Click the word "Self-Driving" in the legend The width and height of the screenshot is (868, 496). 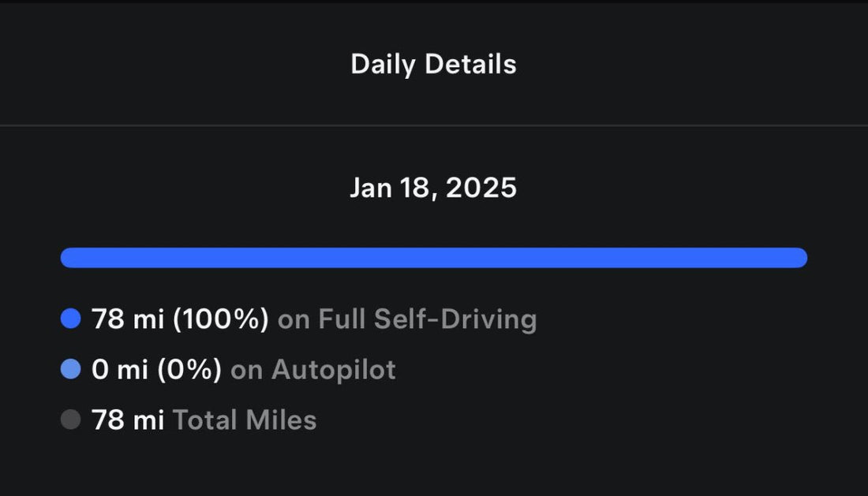(455, 319)
